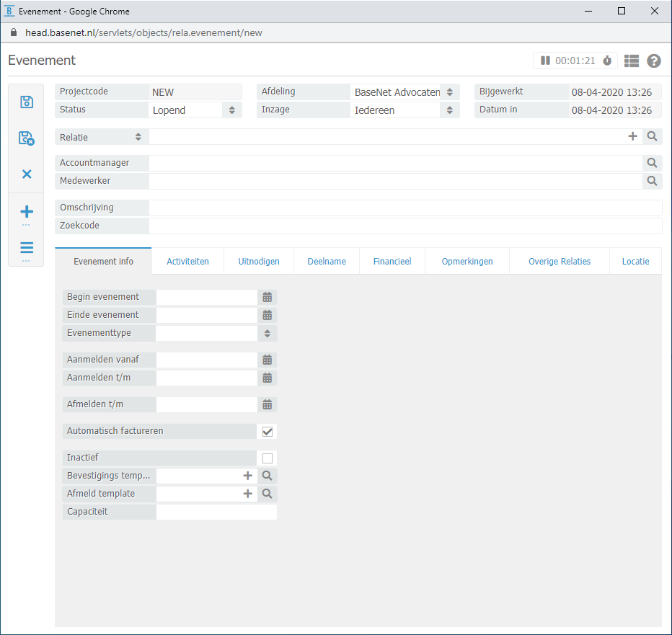
Task: Click into the Capaciteit input field
Action: (216, 512)
